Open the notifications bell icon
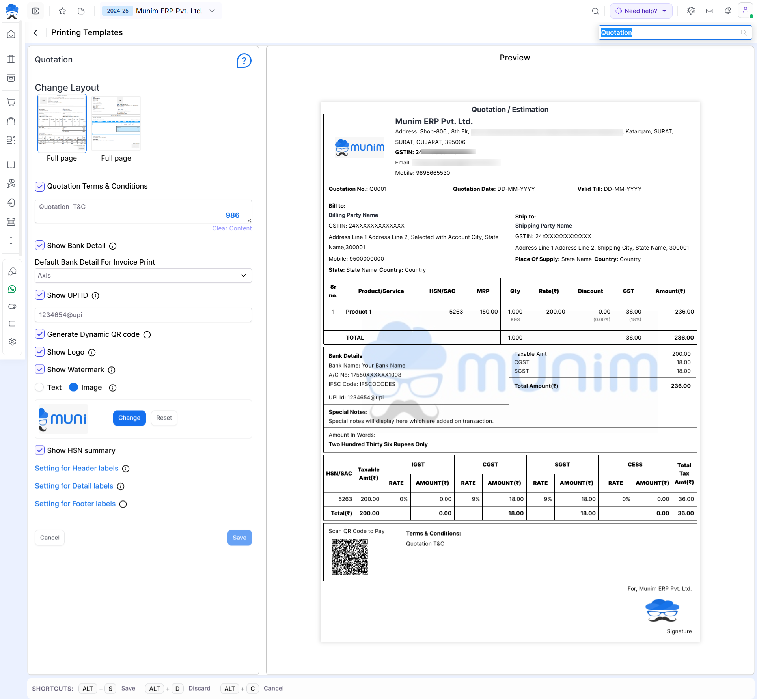Viewport: 757px width, 700px height. point(727,11)
